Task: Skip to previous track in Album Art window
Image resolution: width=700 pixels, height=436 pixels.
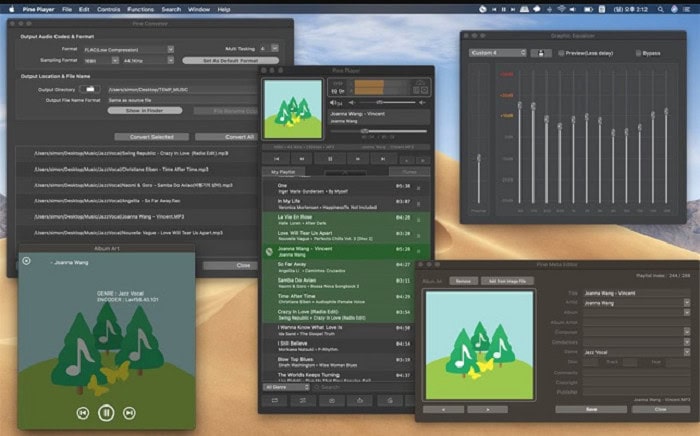Action: (x=83, y=413)
